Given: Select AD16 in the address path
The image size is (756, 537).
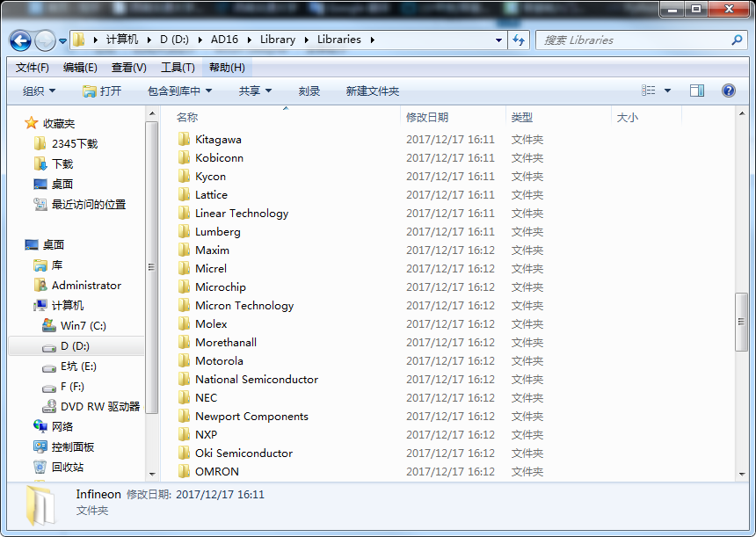Looking at the screenshot, I should (x=224, y=40).
